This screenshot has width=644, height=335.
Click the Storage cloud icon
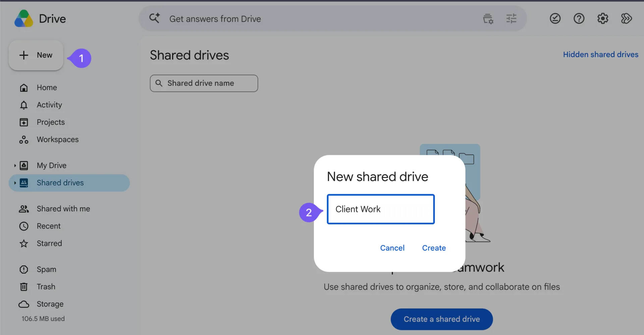pos(24,304)
